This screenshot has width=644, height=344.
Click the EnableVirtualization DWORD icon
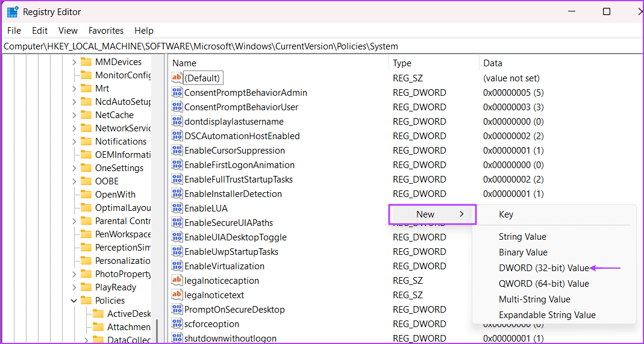(177, 266)
